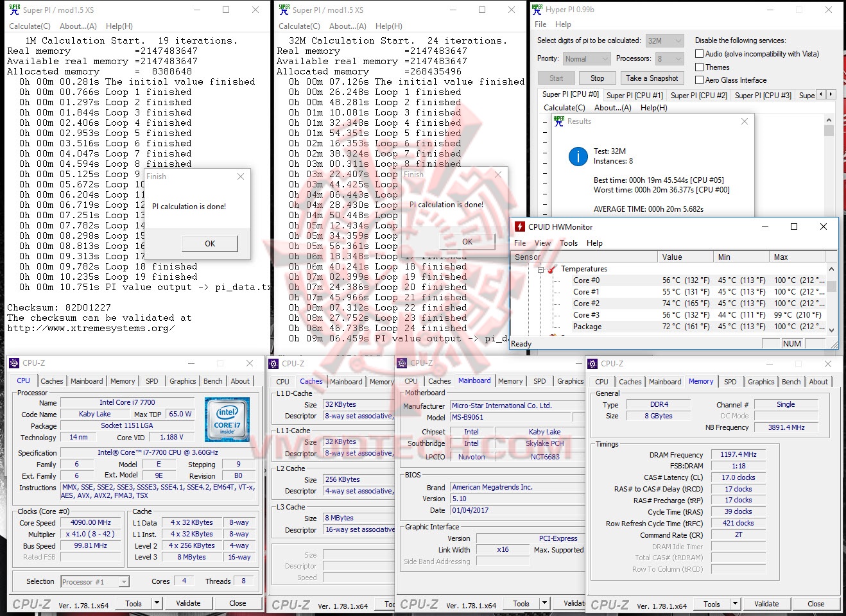
Task: Open the Tools menu in the HWMonitor menu bar
Action: point(569,243)
